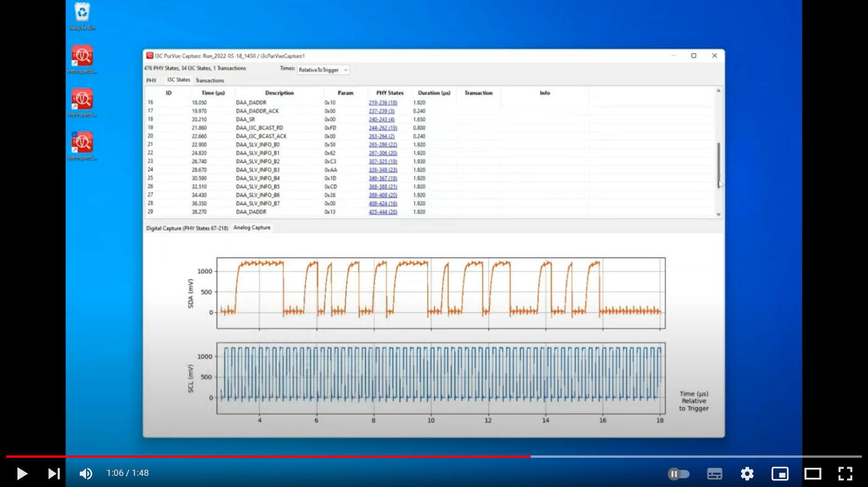This screenshot has width=868, height=487.
Task: Follow the 326-348 (23) PHY states link
Action: click(383, 170)
